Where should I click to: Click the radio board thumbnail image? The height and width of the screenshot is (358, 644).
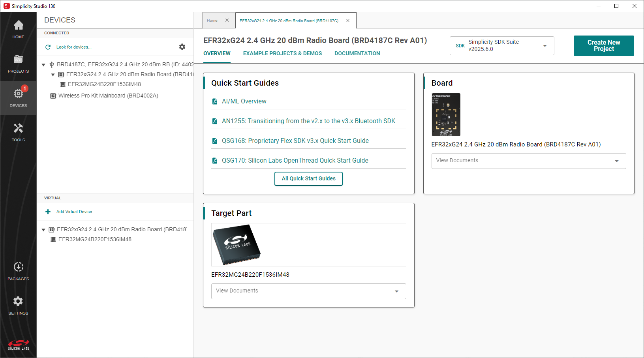(x=446, y=114)
